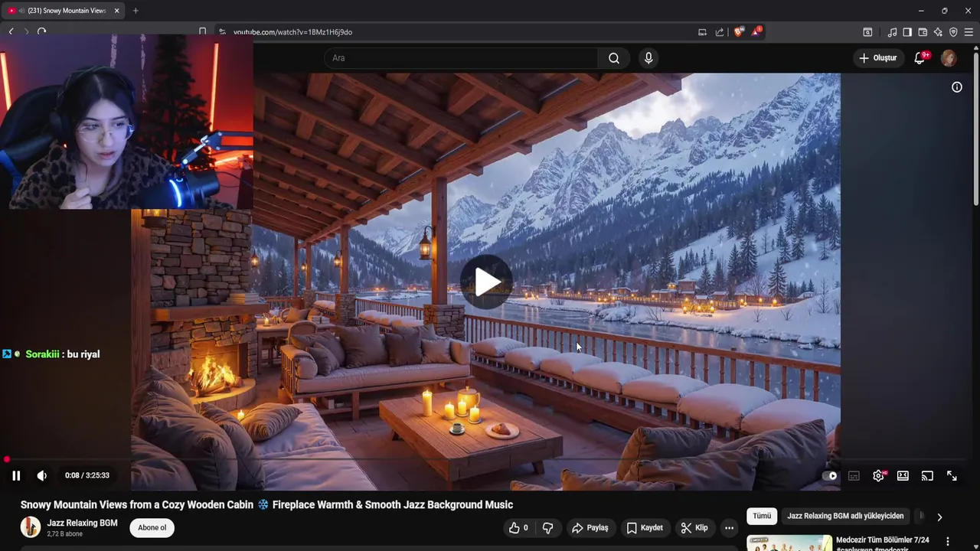Open Brave VPN shield icon
Screen dimensions: 980x551
[x=953, y=32]
